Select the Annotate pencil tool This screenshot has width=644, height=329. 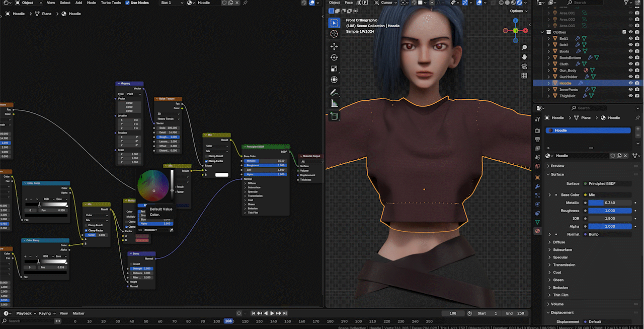[334, 93]
